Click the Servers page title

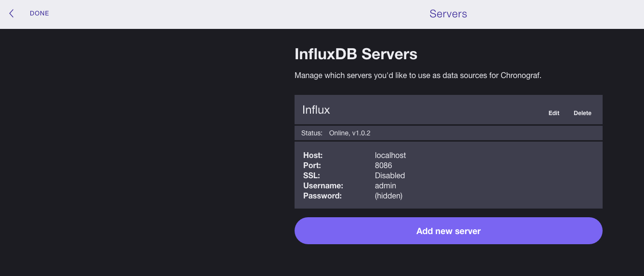pyautogui.click(x=448, y=14)
